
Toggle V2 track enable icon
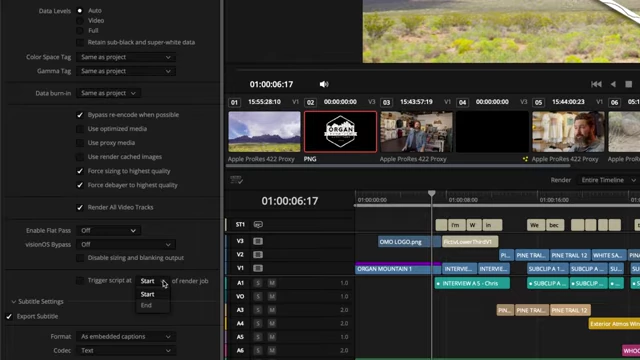pyautogui.click(x=258, y=255)
